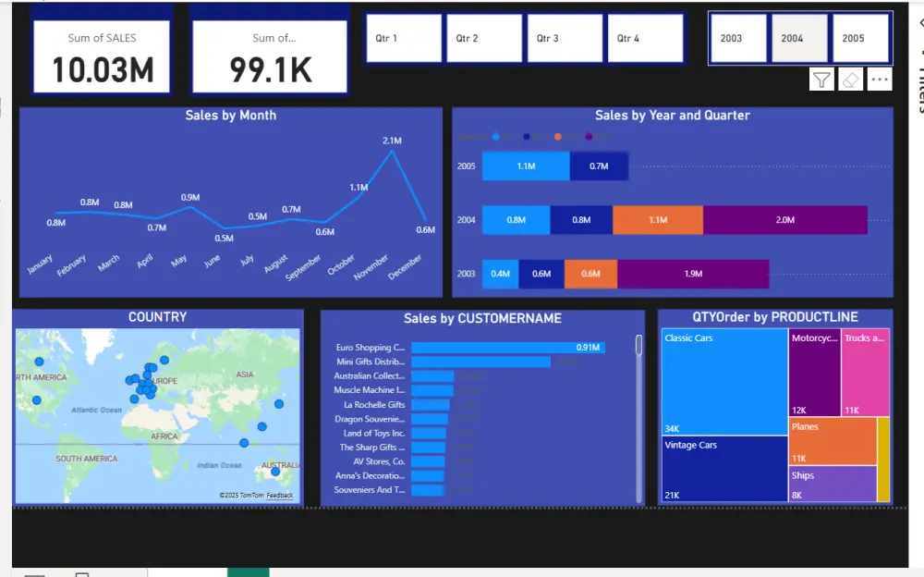Open the filter icon on the year slicer
This screenshot has height=577, width=924.
(823, 79)
